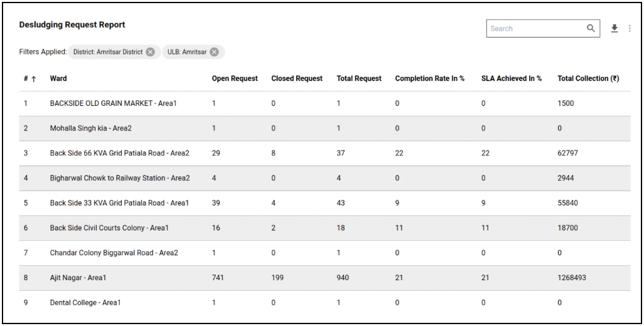644x326 pixels.
Task: Sort by Total Collection column header
Action: (x=588, y=79)
